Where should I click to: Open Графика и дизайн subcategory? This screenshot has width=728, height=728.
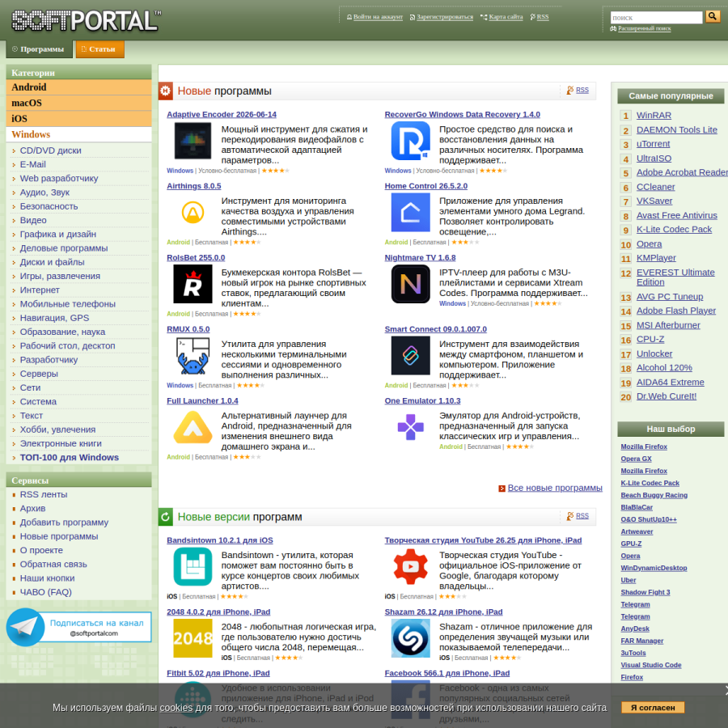tap(58, 234)
